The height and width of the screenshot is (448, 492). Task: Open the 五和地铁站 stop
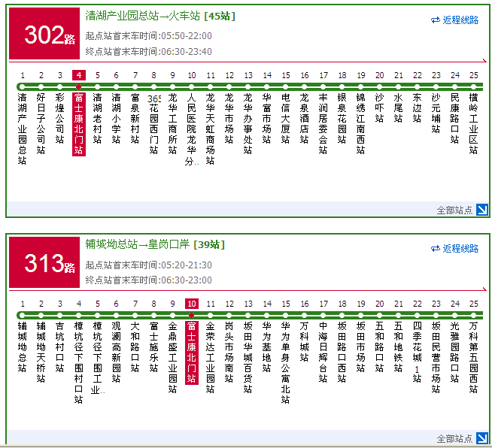pyautogui.click(x=398, y=347)
